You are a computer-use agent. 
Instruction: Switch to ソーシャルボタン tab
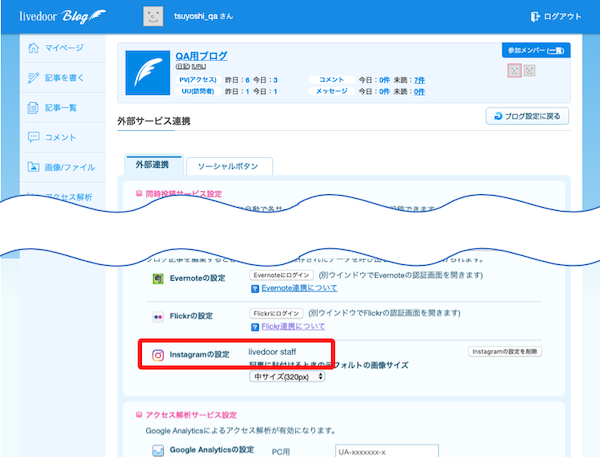(x=229, y=166)
